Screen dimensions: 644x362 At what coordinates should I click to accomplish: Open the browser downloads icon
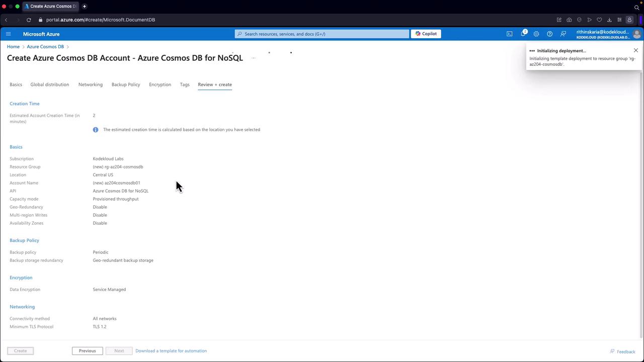(x=609, y=20)
